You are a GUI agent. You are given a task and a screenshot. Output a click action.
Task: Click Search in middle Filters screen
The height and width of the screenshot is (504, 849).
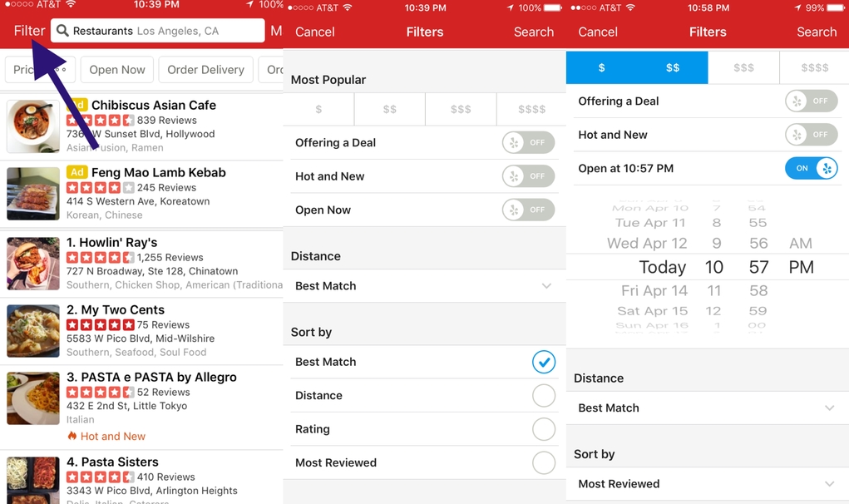point(533,32)
